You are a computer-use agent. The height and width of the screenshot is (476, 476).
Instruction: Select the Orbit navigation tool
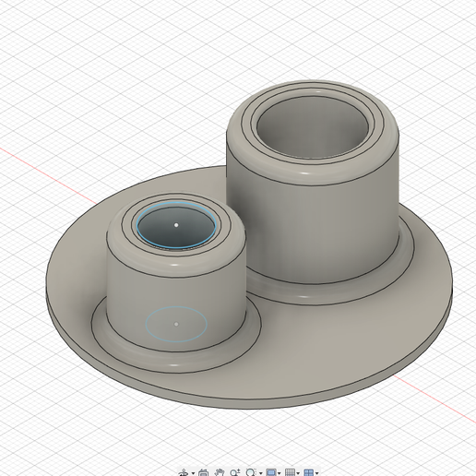(184, 473)
